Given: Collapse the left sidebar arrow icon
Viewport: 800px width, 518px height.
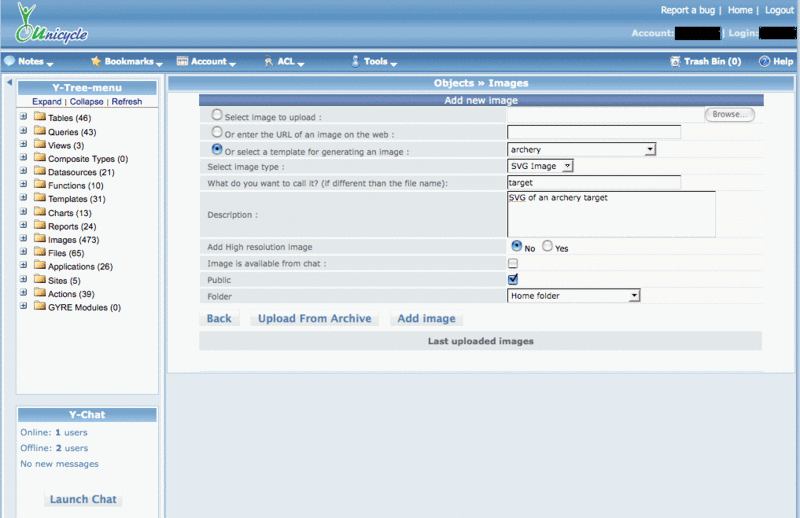Looking at the screenshot, I should (x=9, y=83).
